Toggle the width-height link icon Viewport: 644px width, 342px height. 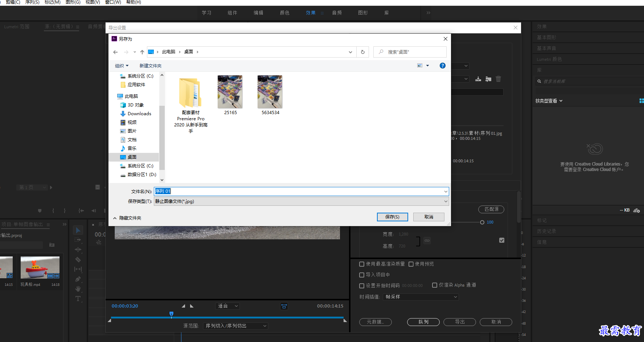[427, 241]
